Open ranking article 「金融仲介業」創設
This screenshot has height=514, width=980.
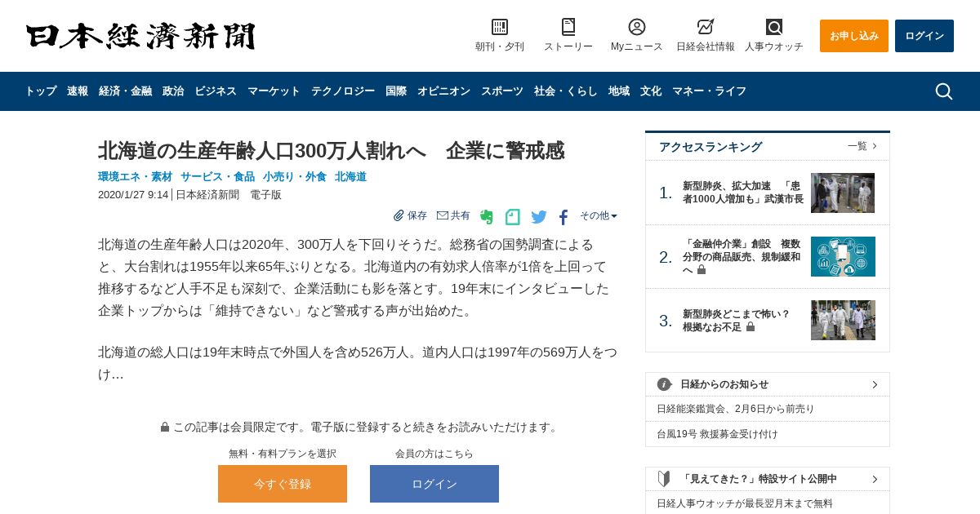point(742,256)
